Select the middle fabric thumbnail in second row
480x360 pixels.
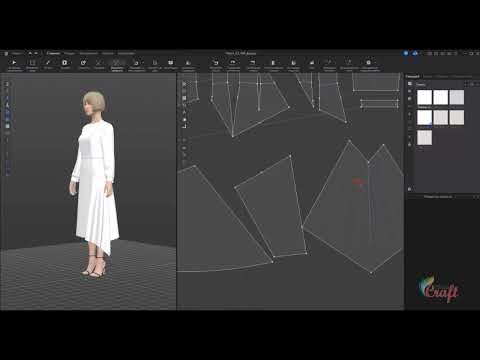point(440,117)
